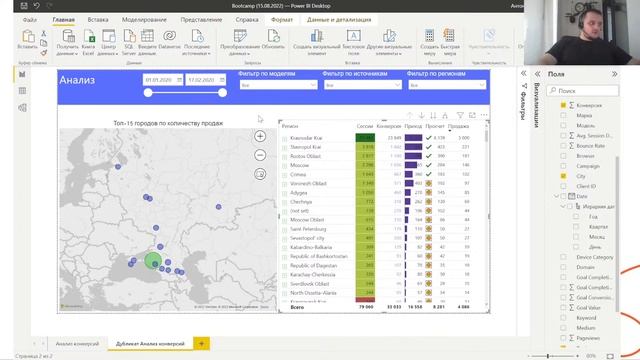This screenshot has width=640, height=360.
Task: Switch to the Моделирование ribbon tab
Action: point(144,20)
